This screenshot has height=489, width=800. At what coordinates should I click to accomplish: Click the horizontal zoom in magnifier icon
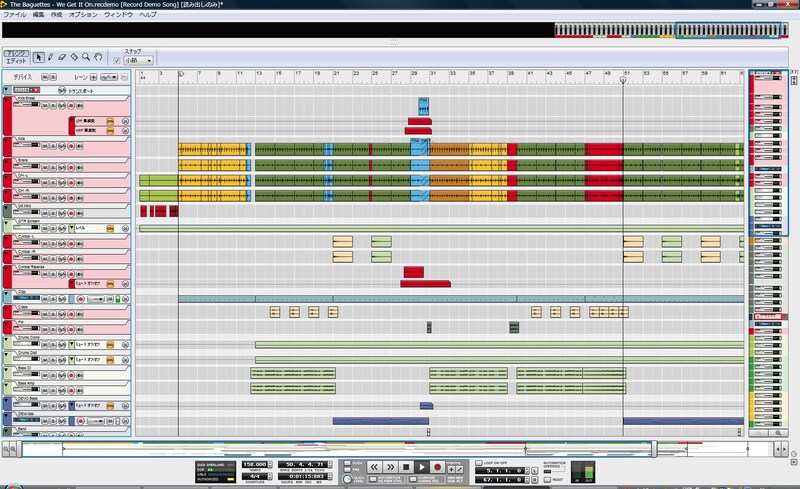pyautogui.click(x=13, y=449)
